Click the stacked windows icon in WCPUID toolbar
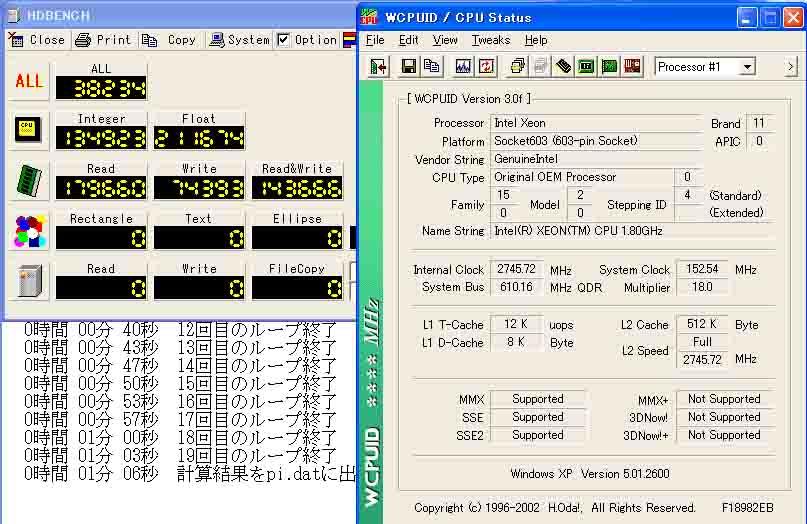The width and height of the screenshot is (807, 524). 517,66
